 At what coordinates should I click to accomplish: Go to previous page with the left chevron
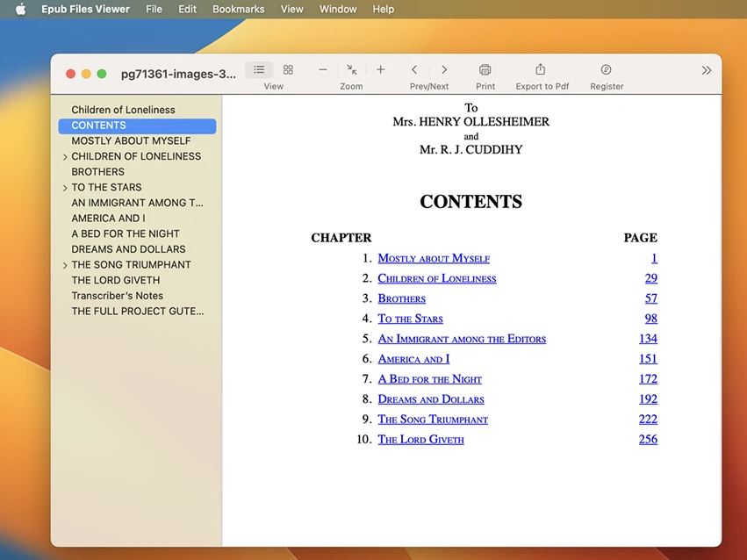coord(413,68)
